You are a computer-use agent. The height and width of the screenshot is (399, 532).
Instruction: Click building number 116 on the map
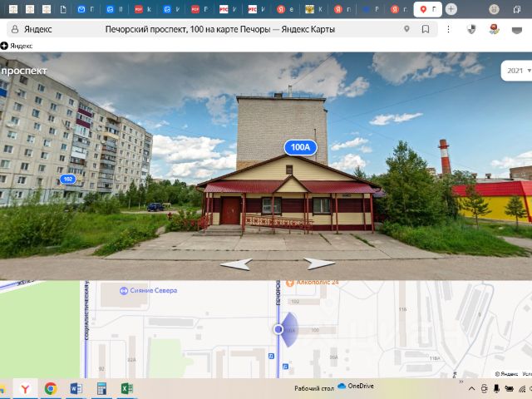402,309
